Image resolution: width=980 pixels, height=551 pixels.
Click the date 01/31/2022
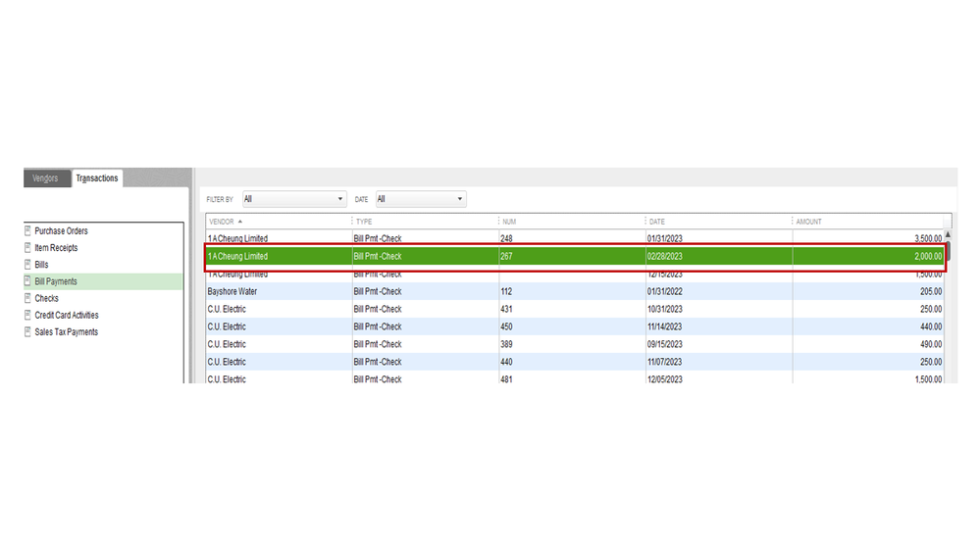(x=665, y=292)
